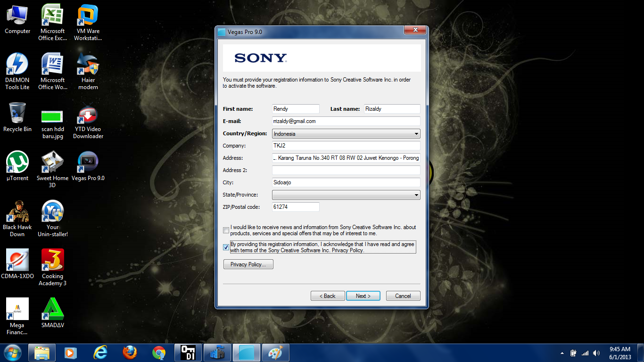
Task: Launch Black Hawk Down shortcut
Action: (x=17, y=219)
